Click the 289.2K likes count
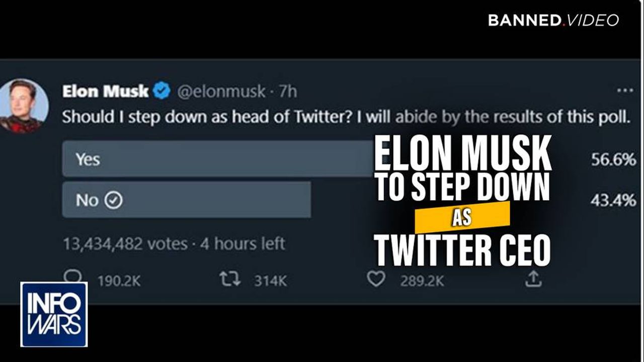Screen dimensions: 644x362 pyautogui.click(x=422, y=281)
